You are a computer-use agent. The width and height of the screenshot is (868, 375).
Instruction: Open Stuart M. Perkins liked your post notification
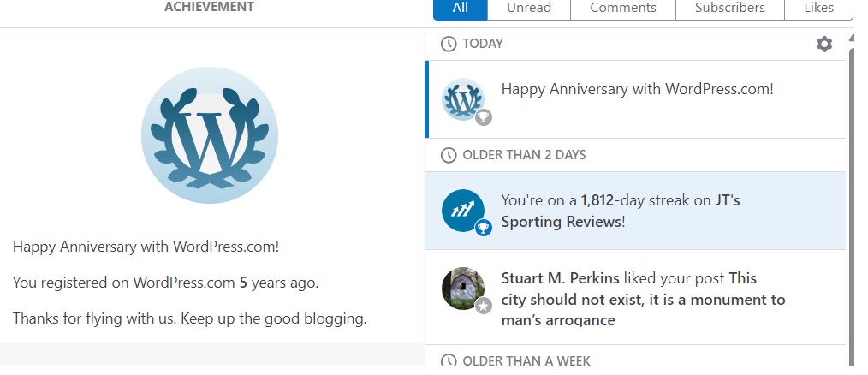642,299
